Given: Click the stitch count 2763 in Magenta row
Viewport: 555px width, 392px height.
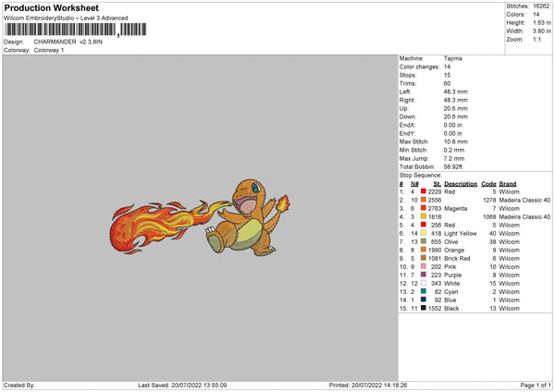Looking at the screenshot, I should click(x=435, y=208).
